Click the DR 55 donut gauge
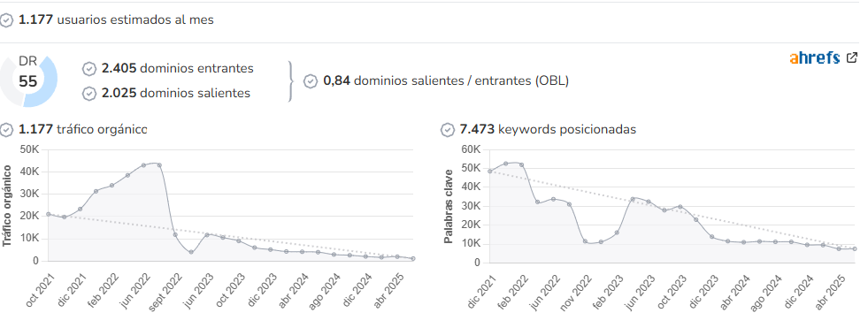868x328 pixels. [29, 80]
